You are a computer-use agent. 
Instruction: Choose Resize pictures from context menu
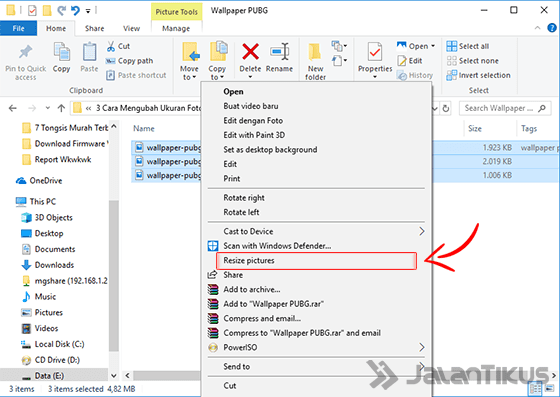(316, 261)
